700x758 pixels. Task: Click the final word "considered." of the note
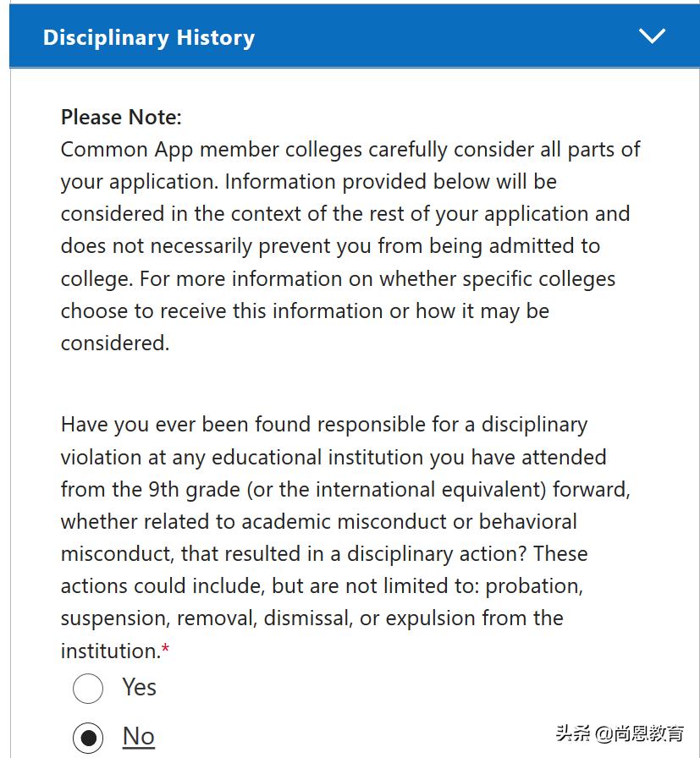pos(115,343)
